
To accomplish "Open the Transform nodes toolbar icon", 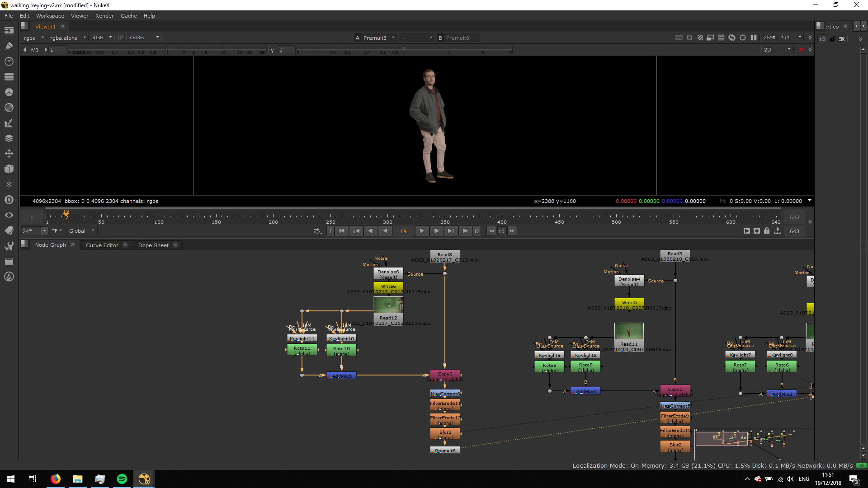I will [x=9, y=154].
